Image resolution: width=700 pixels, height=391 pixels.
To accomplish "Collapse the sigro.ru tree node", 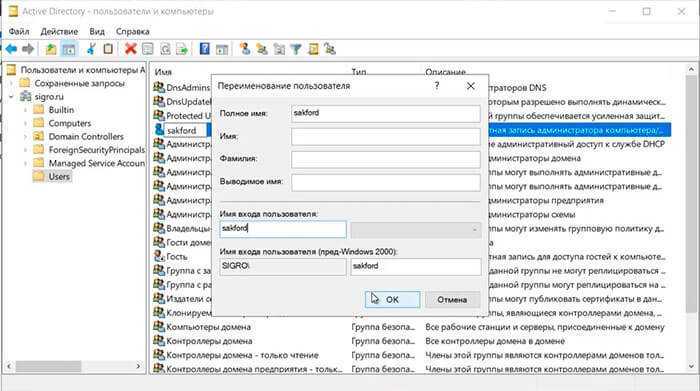I will click(12, 96).
